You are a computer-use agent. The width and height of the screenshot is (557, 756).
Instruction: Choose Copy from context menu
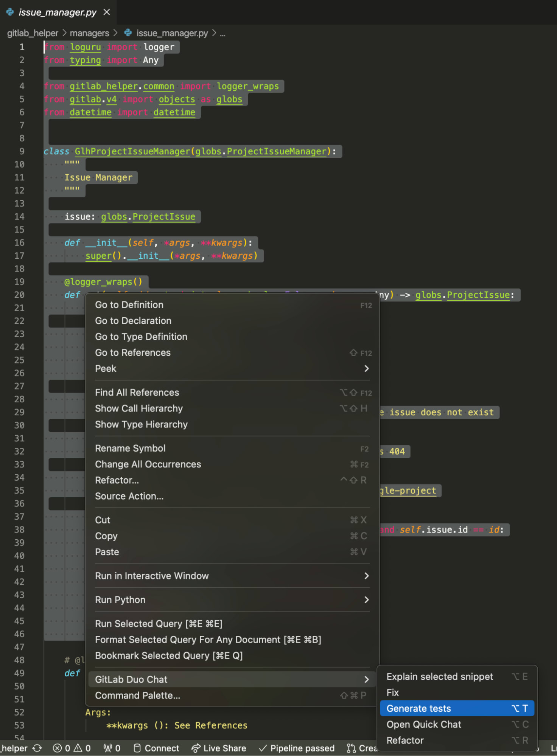click(232, 536)
